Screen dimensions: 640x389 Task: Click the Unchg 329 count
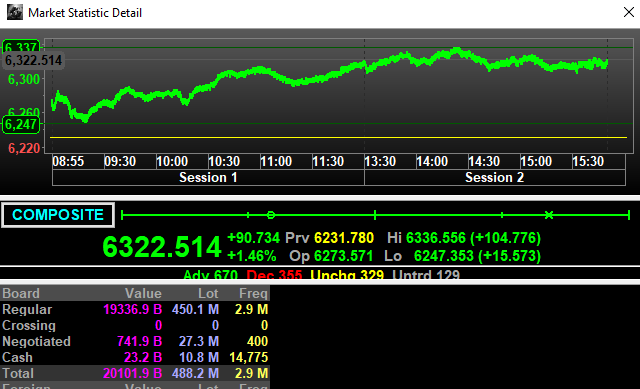(347, 275)
